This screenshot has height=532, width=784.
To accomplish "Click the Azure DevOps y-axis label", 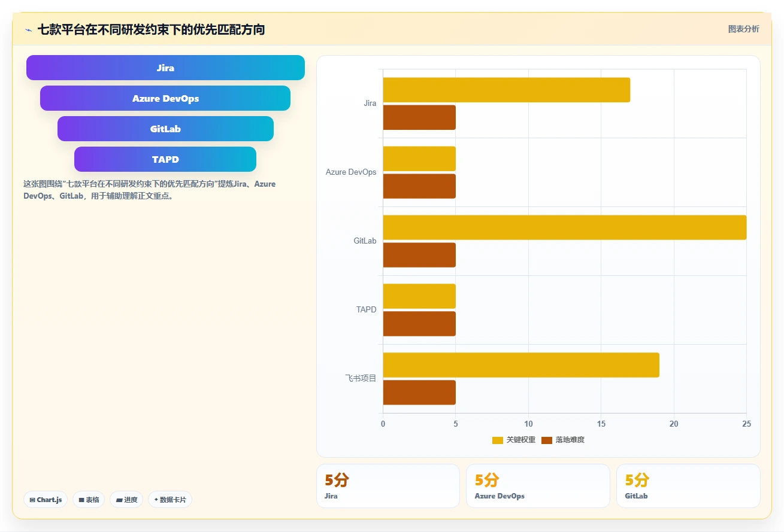I will (x=351, y=172).
